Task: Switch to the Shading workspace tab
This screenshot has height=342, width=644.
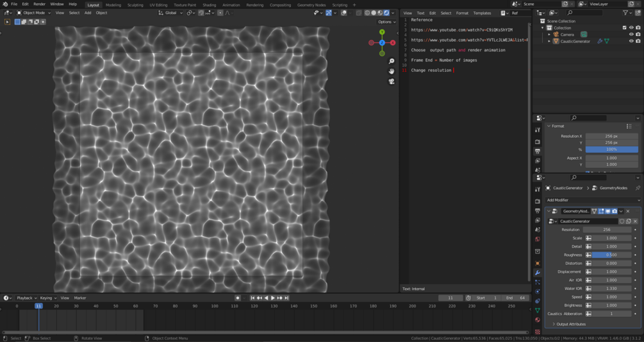Action: (209, 5)
